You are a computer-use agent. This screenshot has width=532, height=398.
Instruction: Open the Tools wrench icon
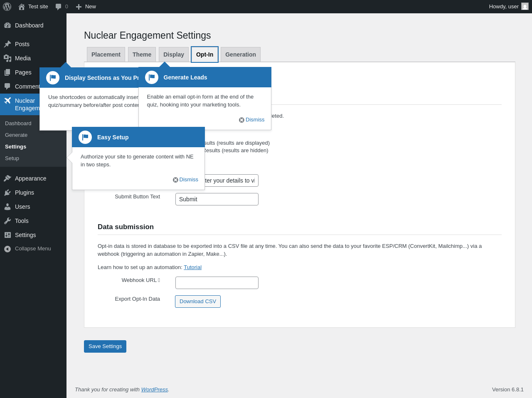(7, 221)
